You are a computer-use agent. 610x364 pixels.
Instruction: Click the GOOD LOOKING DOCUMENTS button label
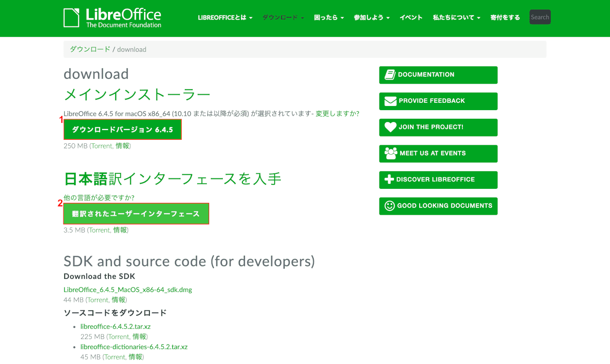point(445,206)
